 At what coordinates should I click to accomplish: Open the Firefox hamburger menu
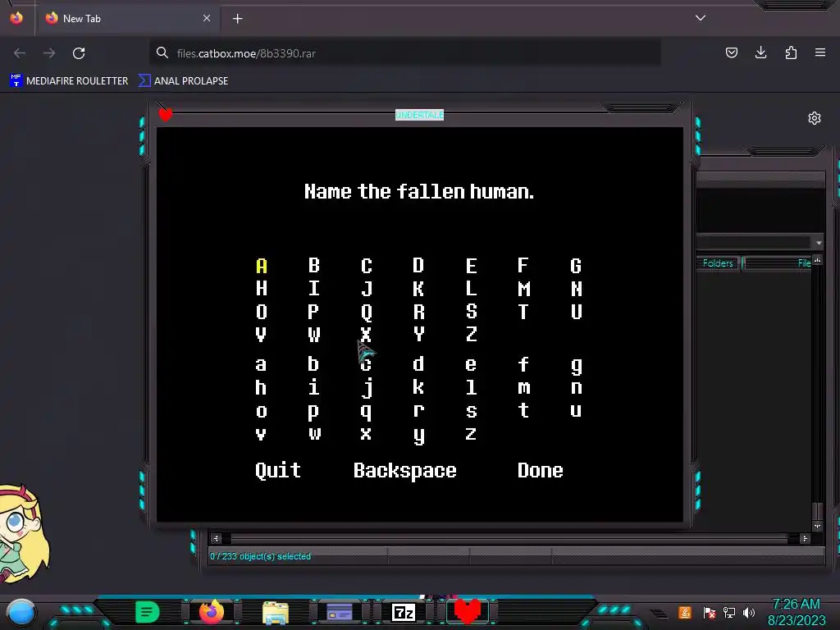pos(820,52)
